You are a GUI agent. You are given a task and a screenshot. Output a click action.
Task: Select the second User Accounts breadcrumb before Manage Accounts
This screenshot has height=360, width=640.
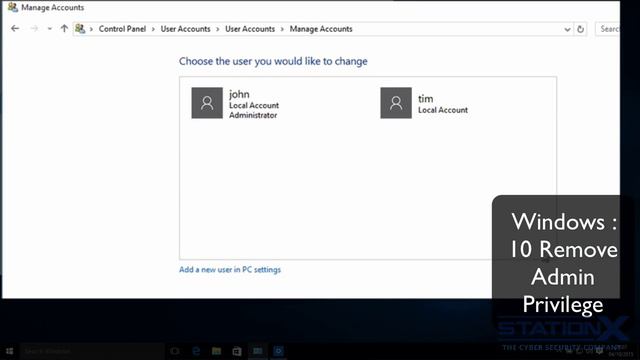tap(250, 29)
